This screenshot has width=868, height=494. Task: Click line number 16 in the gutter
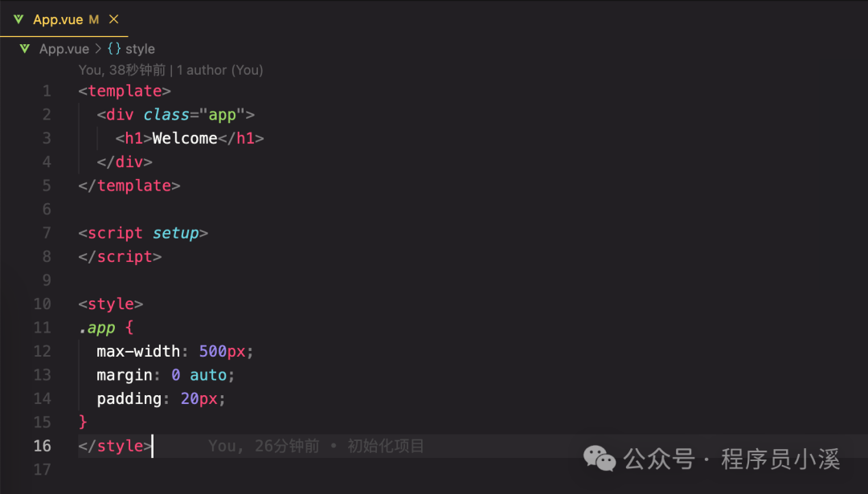click(x=43, y=446)
